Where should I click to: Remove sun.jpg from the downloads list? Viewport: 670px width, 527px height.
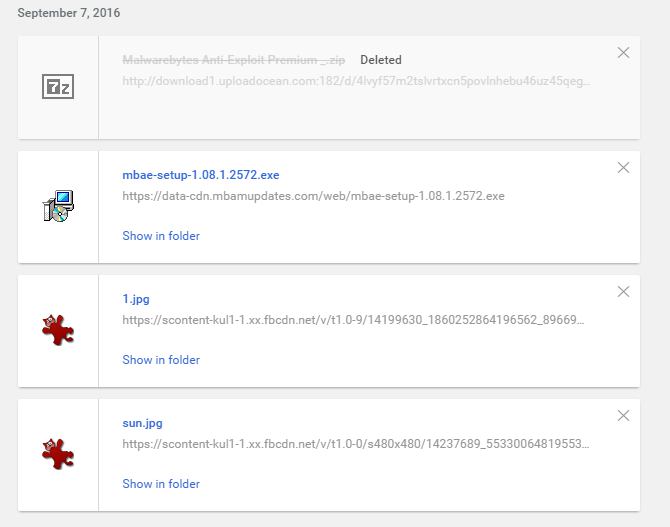pos(624,416)
